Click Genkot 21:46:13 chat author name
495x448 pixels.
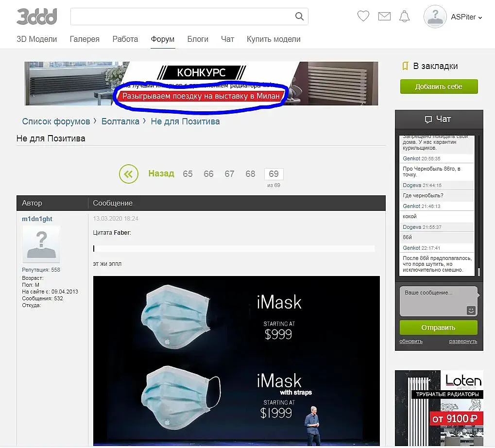pyautogui.click(x=411, y=206)
